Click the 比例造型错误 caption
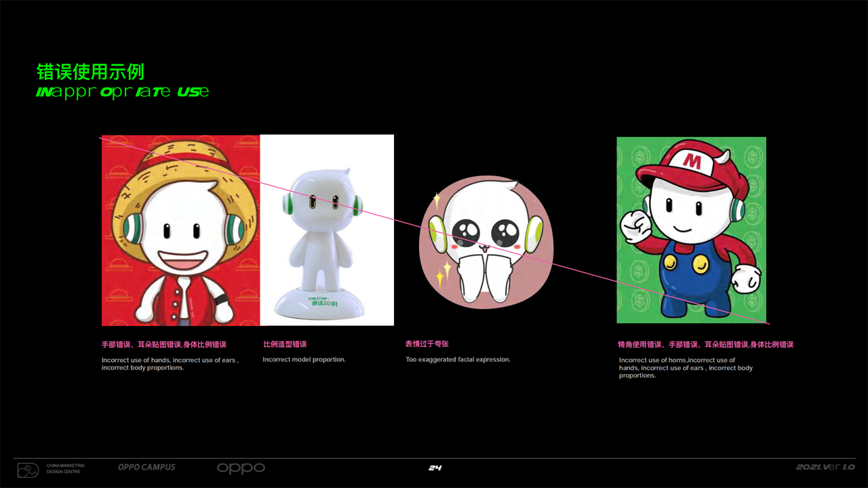Viewport: 868px width, 488px height. coord(285,344)
